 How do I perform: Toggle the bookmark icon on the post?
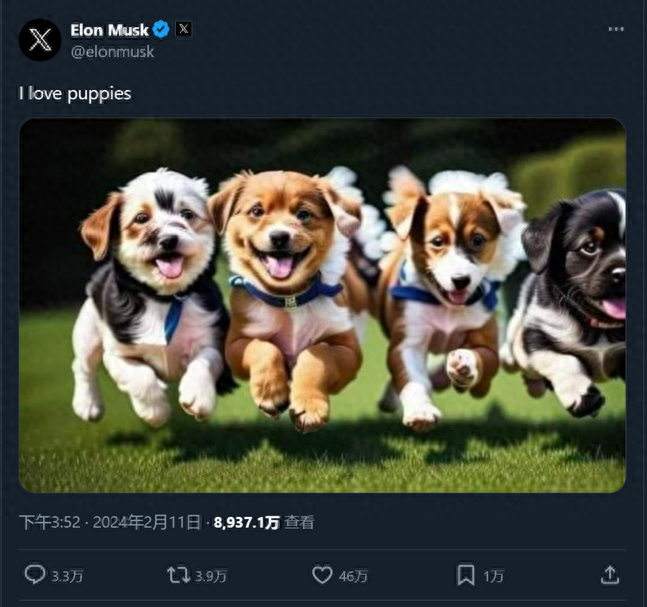pos(466,575)
